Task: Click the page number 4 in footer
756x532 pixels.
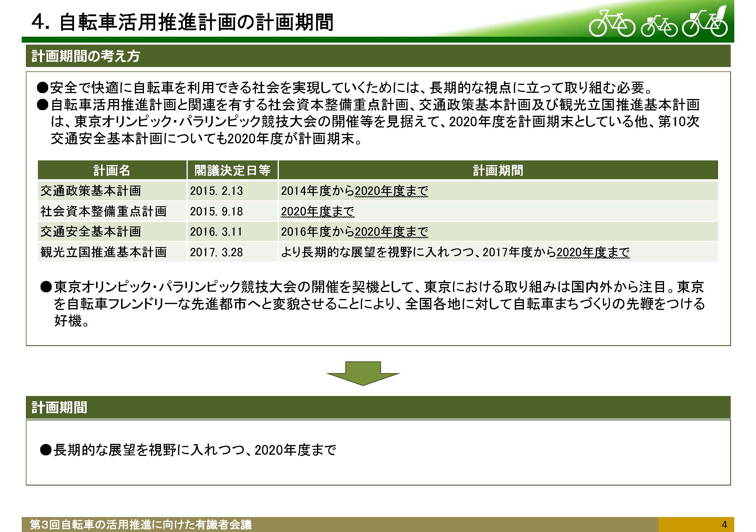Action: coord(724,525)
